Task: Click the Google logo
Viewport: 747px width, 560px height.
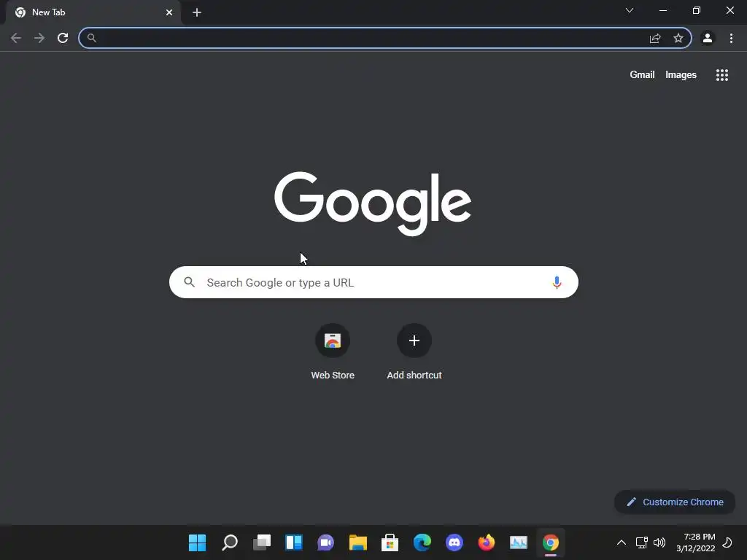Action: point(373,203)
